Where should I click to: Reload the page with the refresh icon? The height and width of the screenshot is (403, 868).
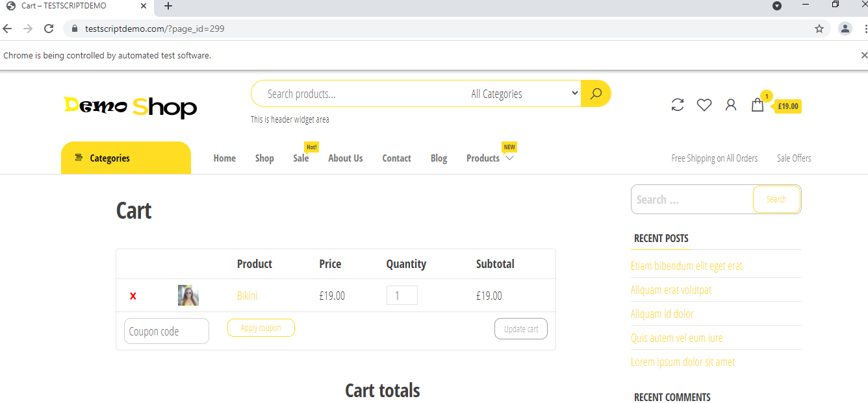[x=49, y=29]
